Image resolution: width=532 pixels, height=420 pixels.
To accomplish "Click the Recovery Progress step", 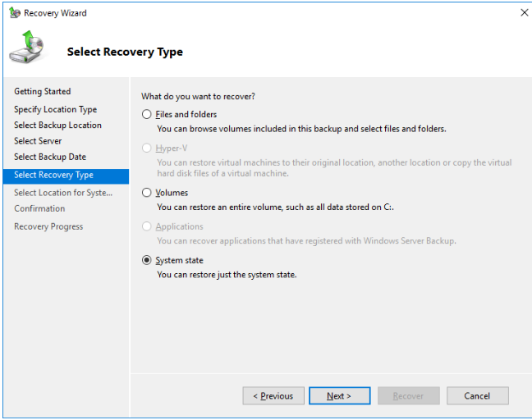I will [48, 226].
